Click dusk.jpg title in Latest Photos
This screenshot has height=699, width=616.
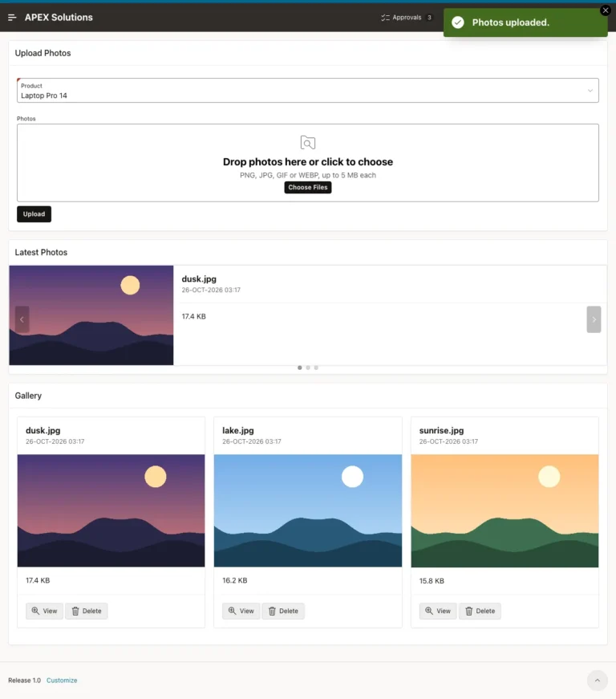pyautogui.click(x=199, y=279)
